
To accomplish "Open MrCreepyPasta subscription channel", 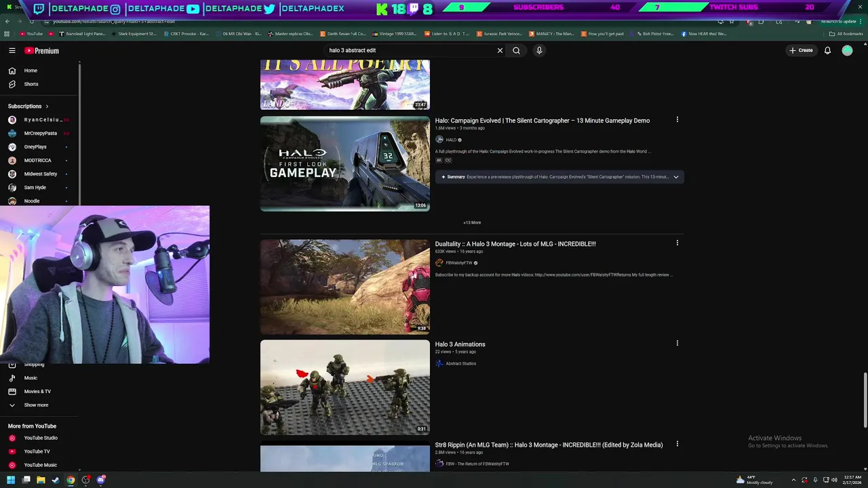I will (39, 134).
